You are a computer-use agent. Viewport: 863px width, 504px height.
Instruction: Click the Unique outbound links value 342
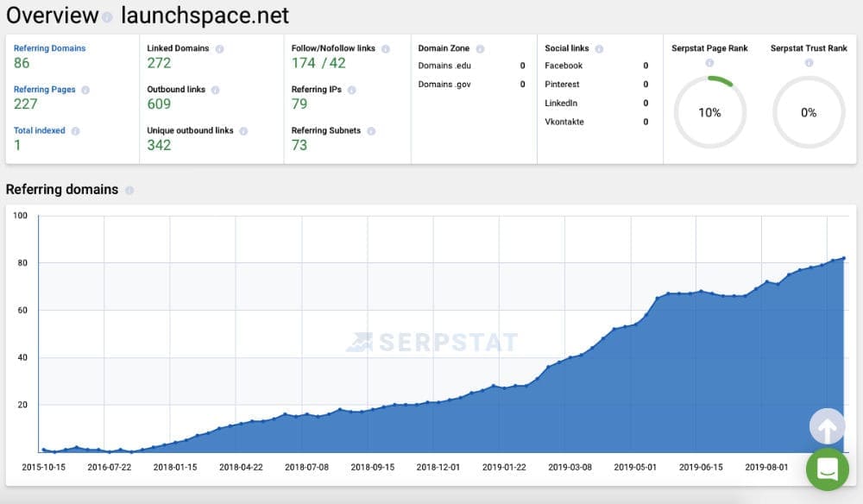pos(159,145)
